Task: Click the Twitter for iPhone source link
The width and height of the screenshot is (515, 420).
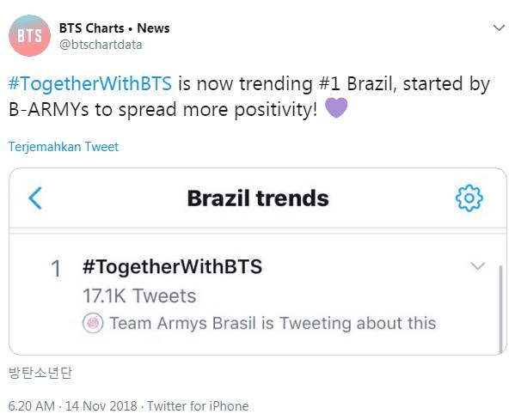Action: [198, 406]
